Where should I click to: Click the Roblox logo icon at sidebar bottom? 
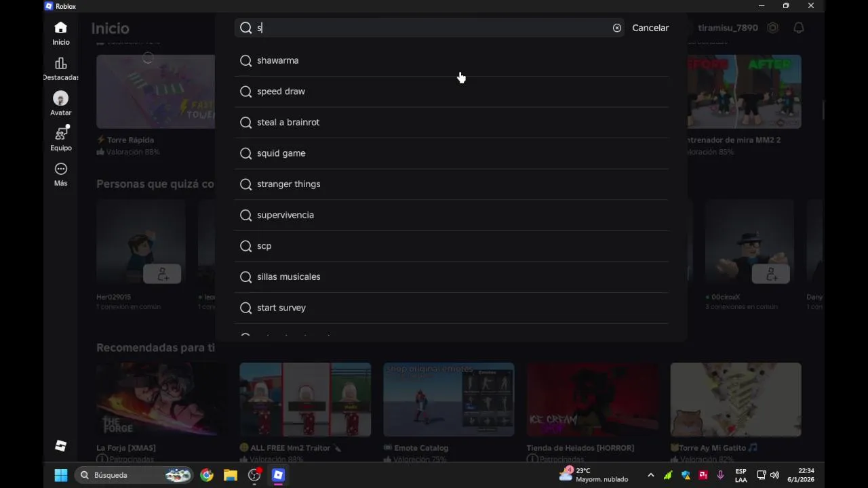click(x=61, y=445)
